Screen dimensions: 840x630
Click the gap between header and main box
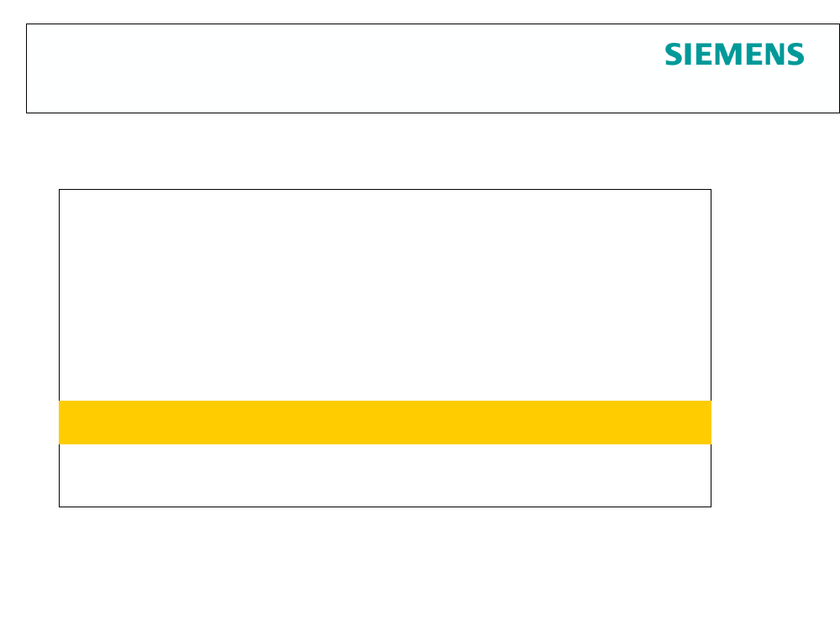420,151
